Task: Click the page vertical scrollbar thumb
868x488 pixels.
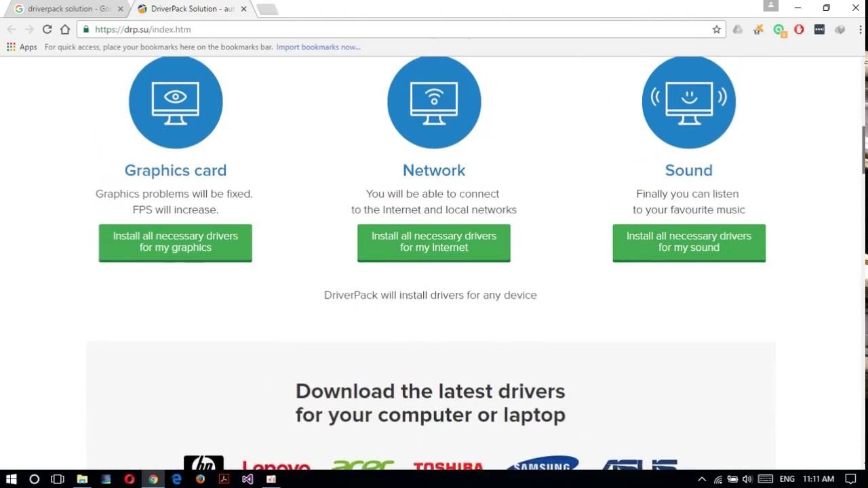Action: 865,149
